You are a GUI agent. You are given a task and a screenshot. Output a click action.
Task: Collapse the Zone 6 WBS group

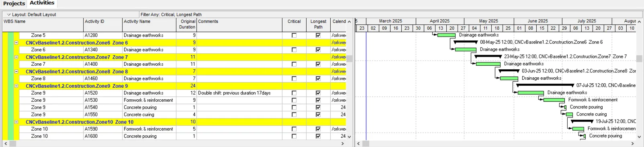click(16, 42)
